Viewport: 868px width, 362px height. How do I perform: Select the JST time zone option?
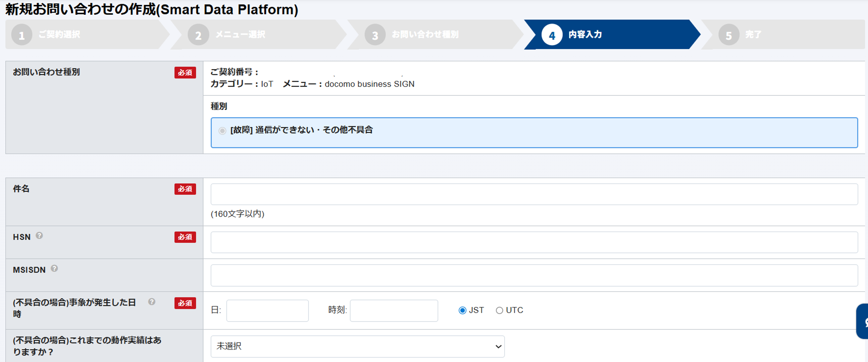point(463,310)
